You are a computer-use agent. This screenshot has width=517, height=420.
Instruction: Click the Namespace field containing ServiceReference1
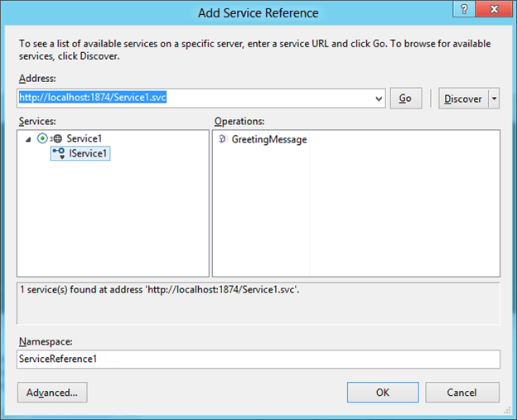[x=258, y=359]
